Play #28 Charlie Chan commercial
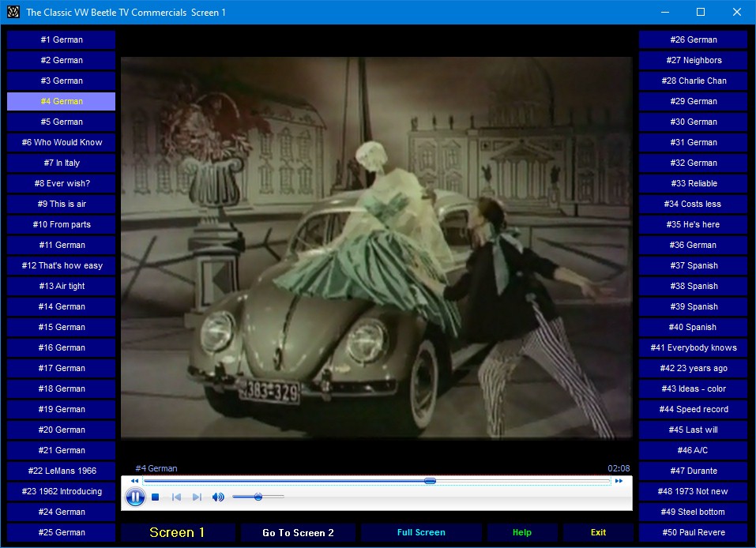Viewport: 756px width, 548px height. point(693,81)
